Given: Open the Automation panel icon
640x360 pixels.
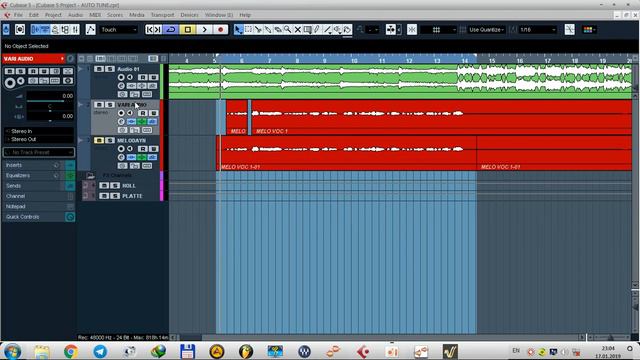Looking at the screenshot, I should [x=91, y=29].
